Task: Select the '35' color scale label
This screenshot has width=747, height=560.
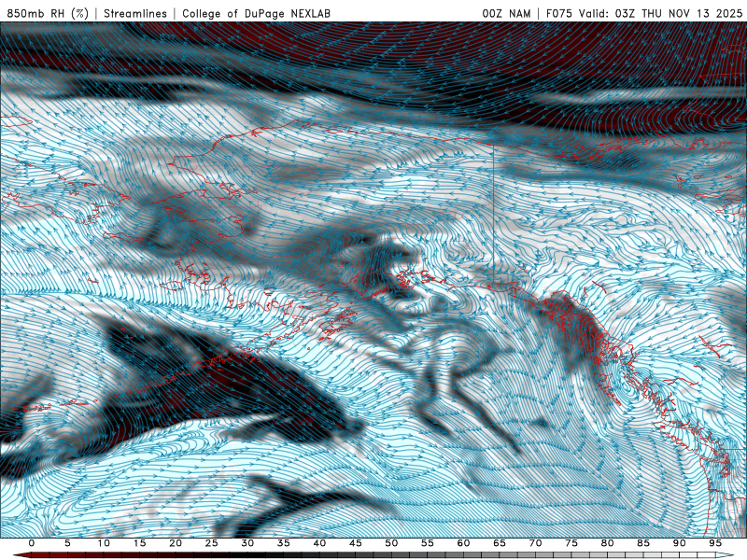Action: pyautogui.click(x=284, y=543)
